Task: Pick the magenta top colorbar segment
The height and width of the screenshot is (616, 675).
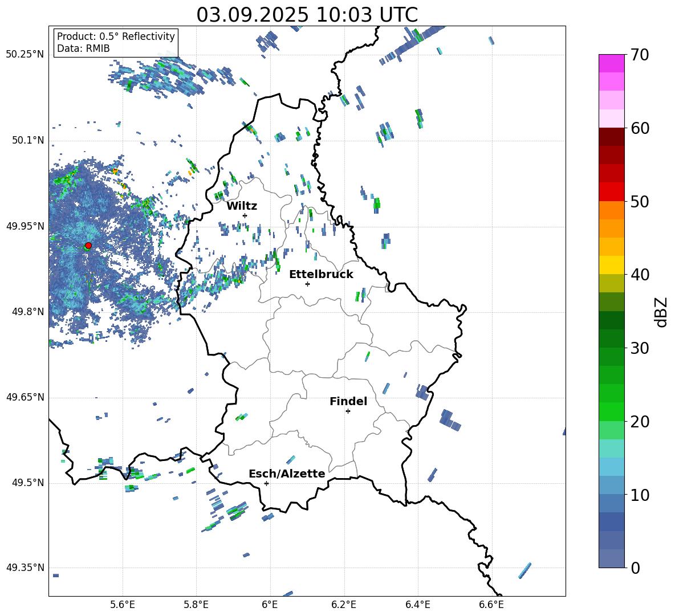Action: tap(611, 63)
